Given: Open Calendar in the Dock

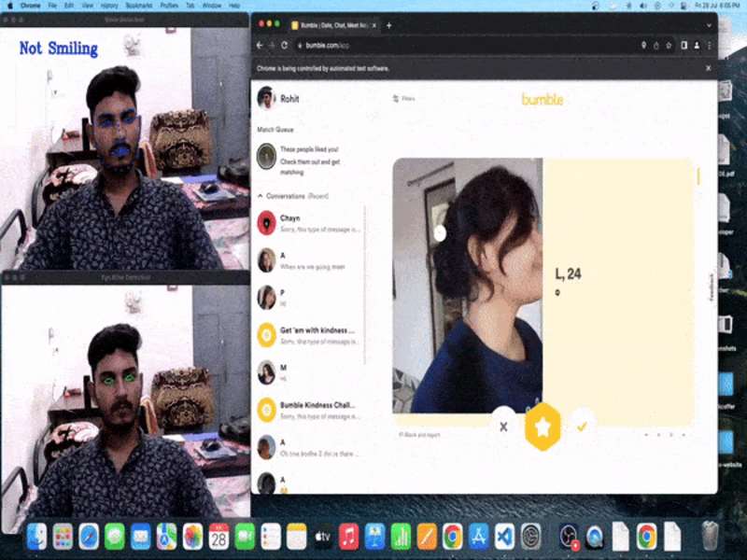Looking at the screenshot, I should click(x=218, y=536).
